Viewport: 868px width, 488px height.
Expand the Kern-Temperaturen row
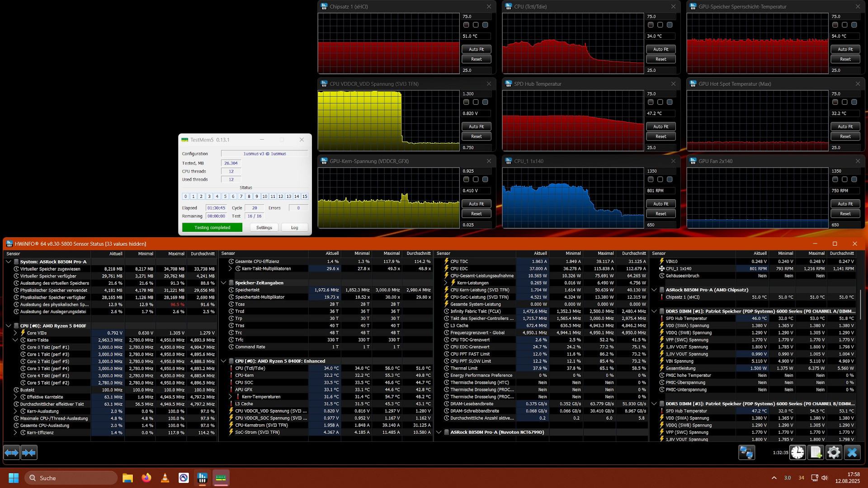[x=231, y=397]
